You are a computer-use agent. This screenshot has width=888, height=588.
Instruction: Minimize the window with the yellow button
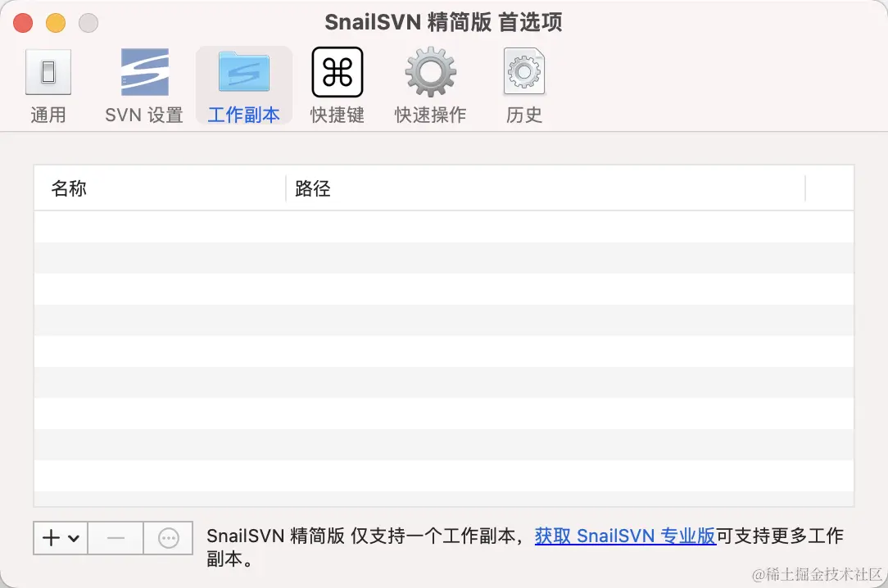[x=56, y=23]
